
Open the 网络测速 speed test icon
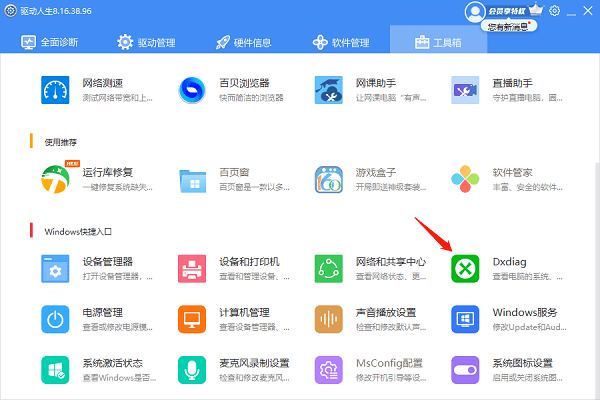coord(55,90)
